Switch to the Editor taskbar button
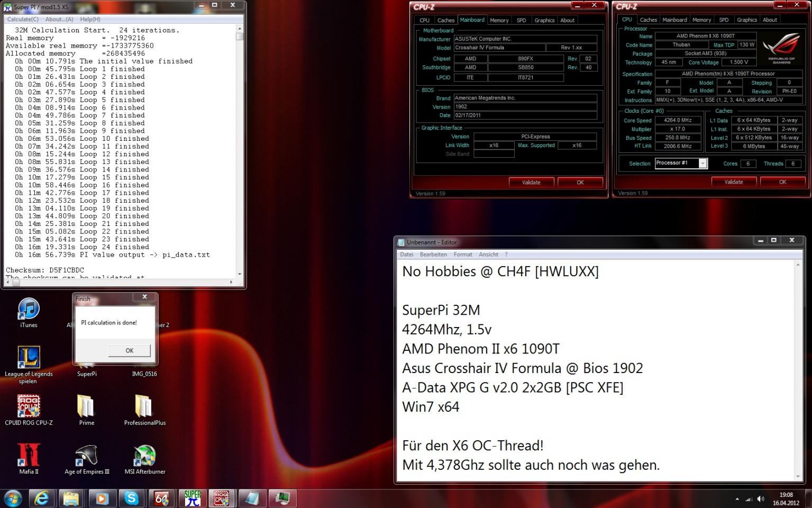Screen dimensions: 812x508 (x=252, y=498)
